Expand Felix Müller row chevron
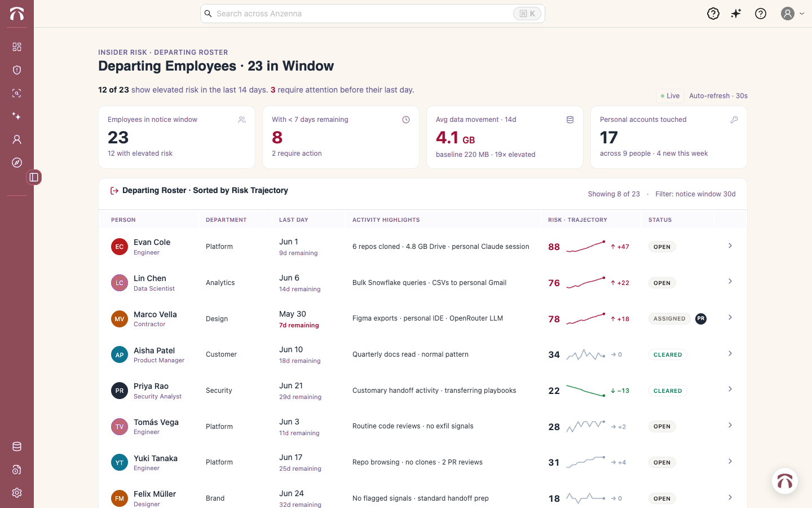 (x=730, y=497)
